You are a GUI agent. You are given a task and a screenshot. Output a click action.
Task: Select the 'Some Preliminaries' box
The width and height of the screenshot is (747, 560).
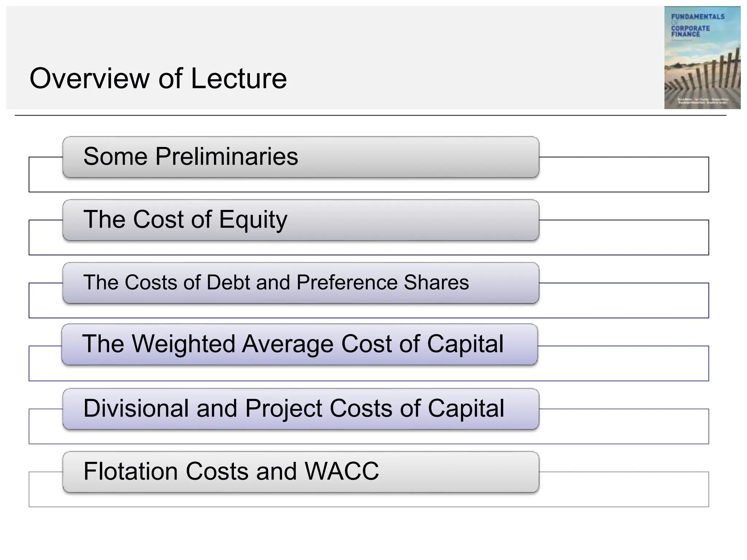tap(300, 157)
